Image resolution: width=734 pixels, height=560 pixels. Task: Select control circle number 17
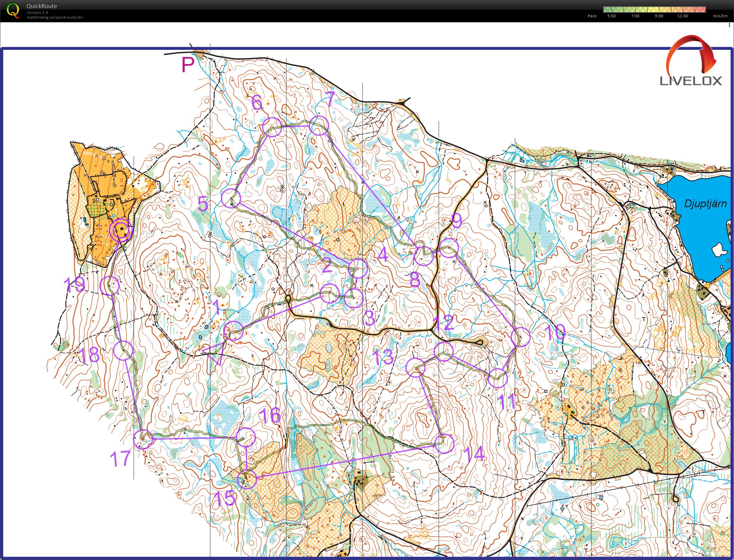click(143, 439)
